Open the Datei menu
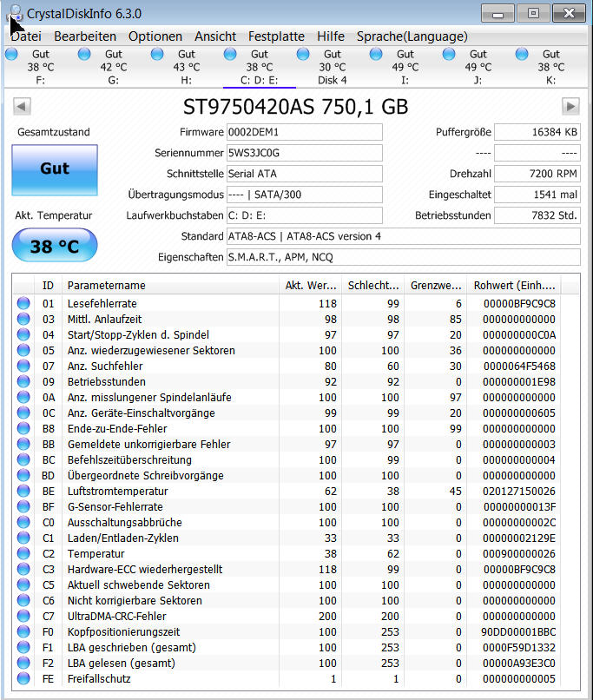 point(26,36)
